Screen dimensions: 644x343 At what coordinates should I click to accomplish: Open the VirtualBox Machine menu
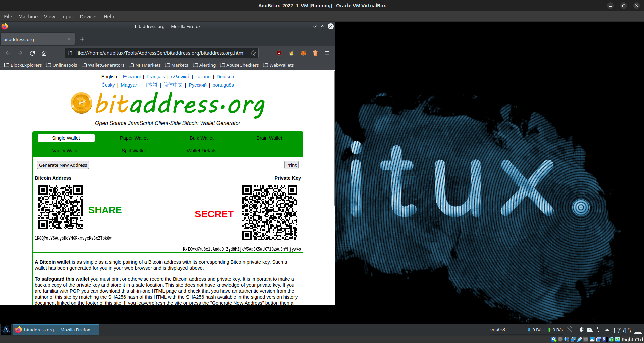[28, 16]
